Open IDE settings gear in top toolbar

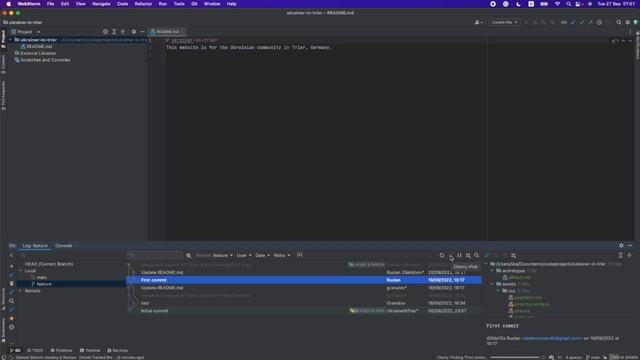click(628, 22)
